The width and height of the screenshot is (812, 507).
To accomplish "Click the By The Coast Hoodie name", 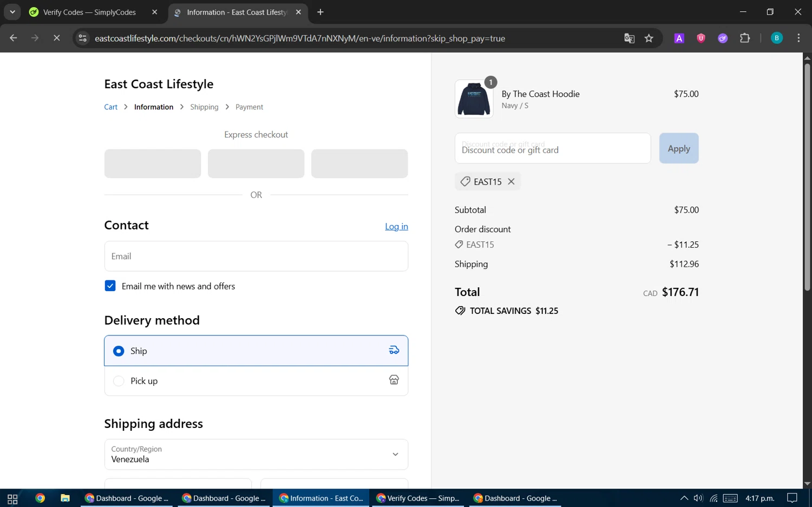I will 540,94.
